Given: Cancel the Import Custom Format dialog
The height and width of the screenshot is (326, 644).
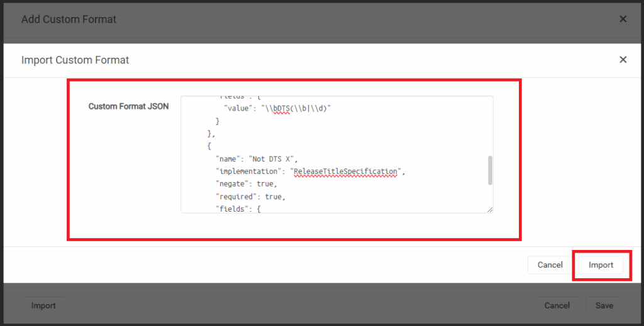Looking at the screenshot, I should point(550,265).
